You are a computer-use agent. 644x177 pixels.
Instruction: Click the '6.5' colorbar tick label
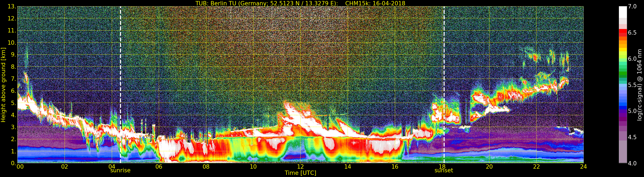[x=632, y=33]
